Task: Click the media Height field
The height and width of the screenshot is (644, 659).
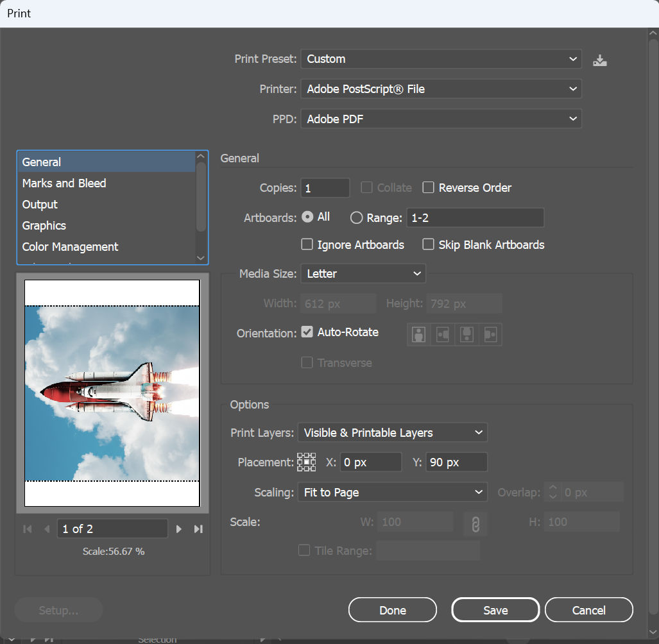Action: (464, 303)
